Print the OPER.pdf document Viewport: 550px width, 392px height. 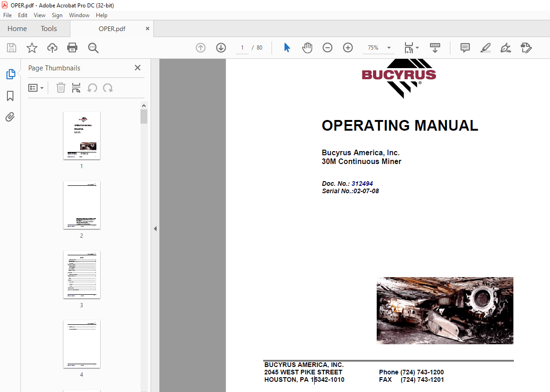tap(72, 47)
